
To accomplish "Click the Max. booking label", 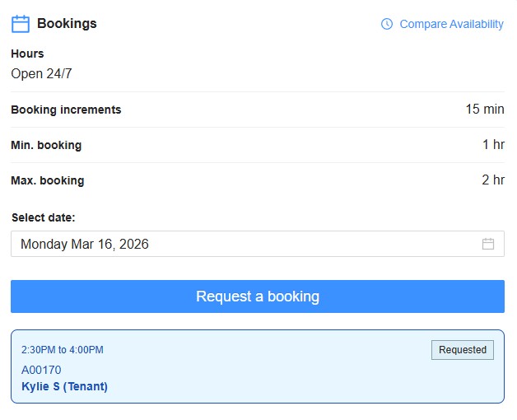I will point(48,180).
